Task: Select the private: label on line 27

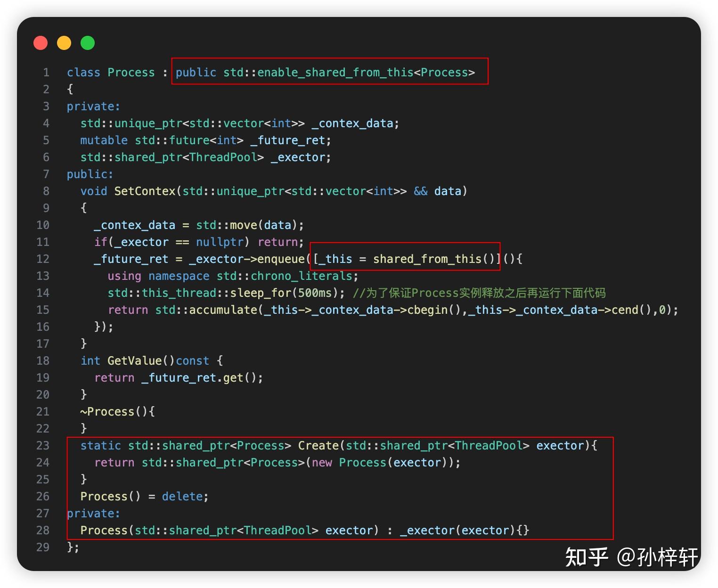Action: [x=93, y=513]
